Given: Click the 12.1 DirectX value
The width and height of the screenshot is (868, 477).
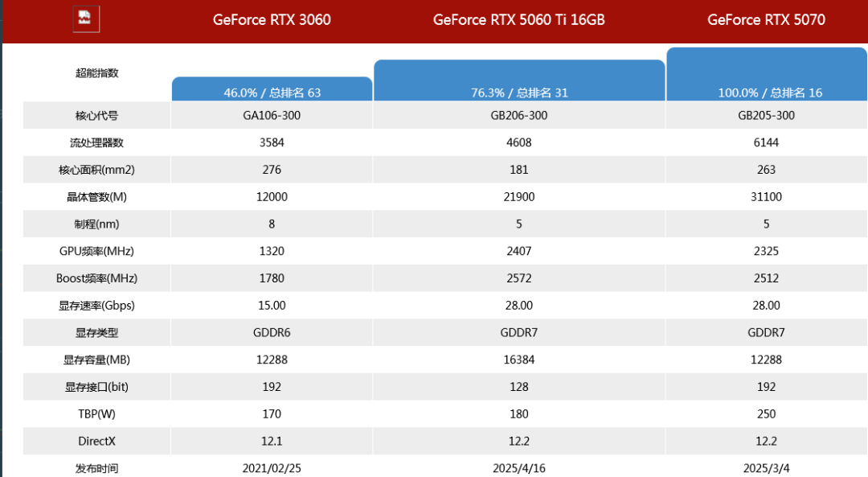Looking at the screenshot, I should tap(272, 441).
